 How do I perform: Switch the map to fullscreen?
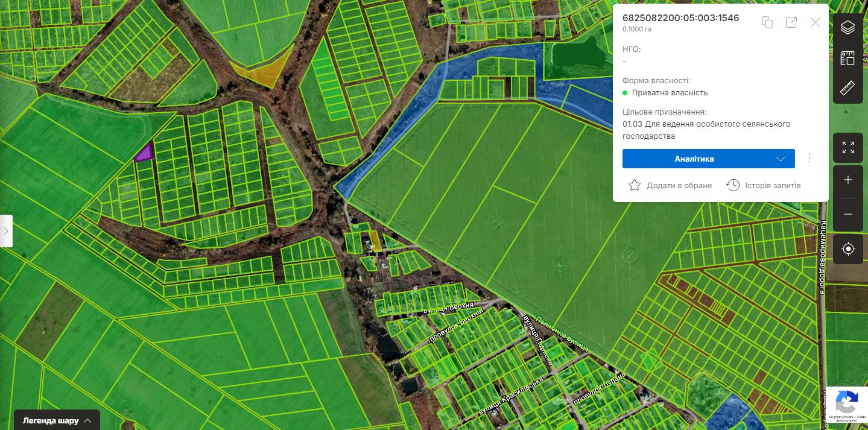coord(847,147)
